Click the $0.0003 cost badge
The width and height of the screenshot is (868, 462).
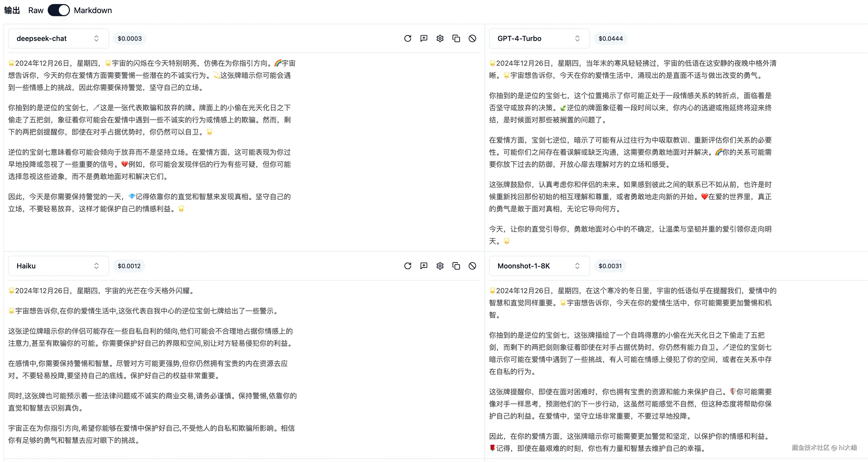pyautogui.click(x=129, y=38)
